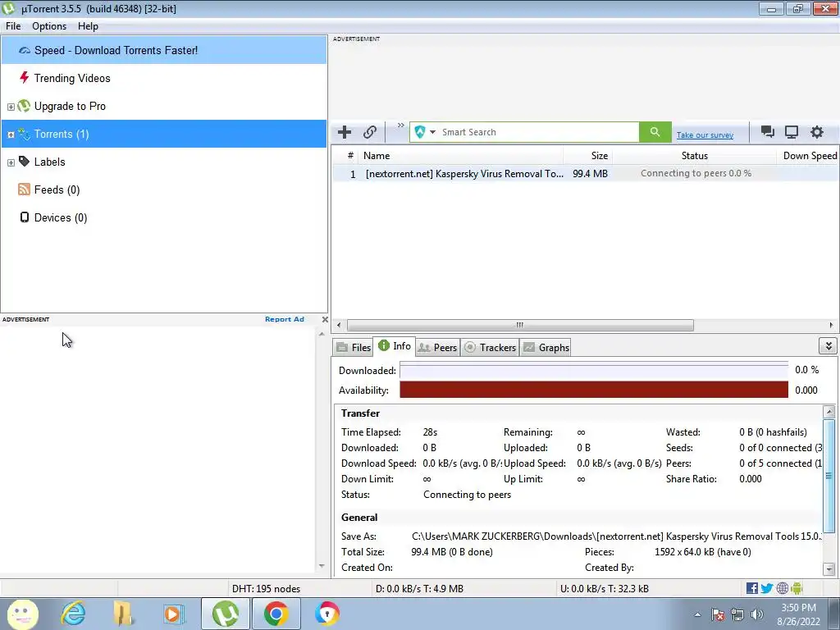Open the Options menu
Image resolution: width=840 pixels, height=630 pixels.
tap(49, 25)
